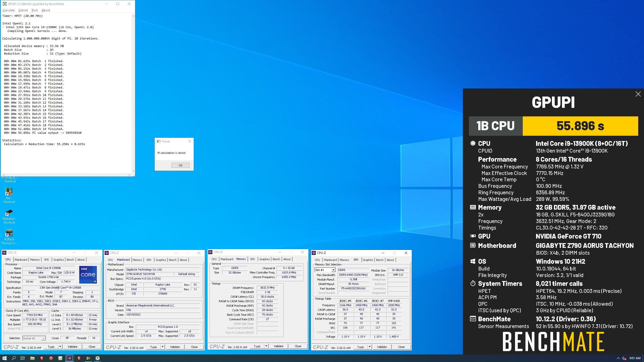Open Bench tab in first CPU-Z window
The height and width of the screenshot is (362, 644).
[x=70, y=260]
